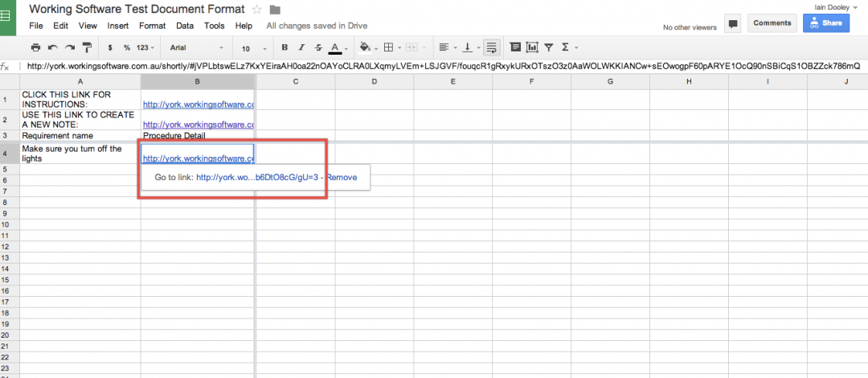Insert comment using toolbar icon
This screenshot has width=868, height=378.
(x=515, y=47)
